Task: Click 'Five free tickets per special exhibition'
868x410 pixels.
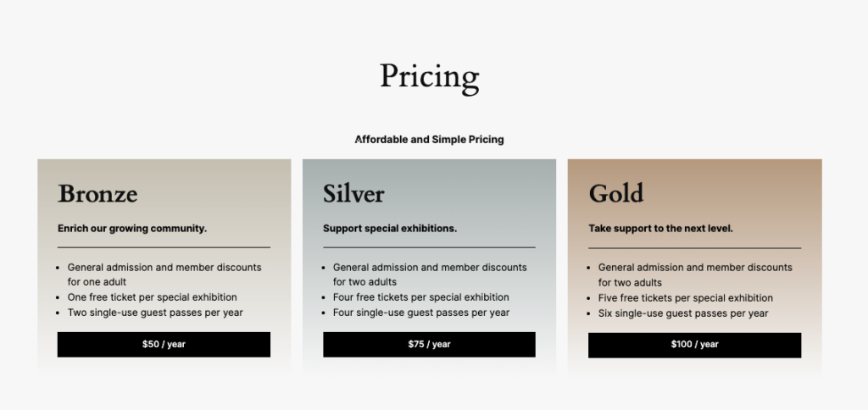Action: [685, 297]
